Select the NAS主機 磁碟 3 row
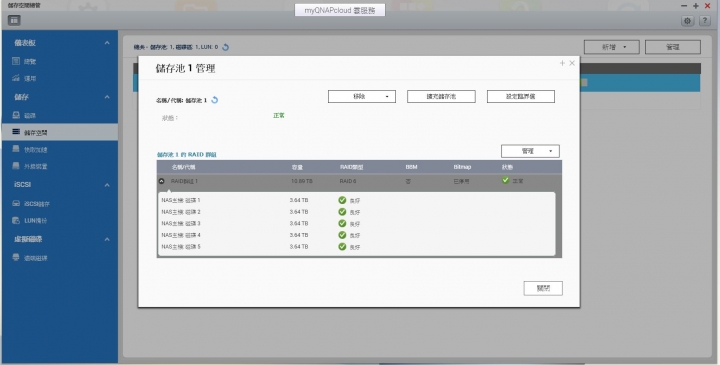 pos(357,224)
